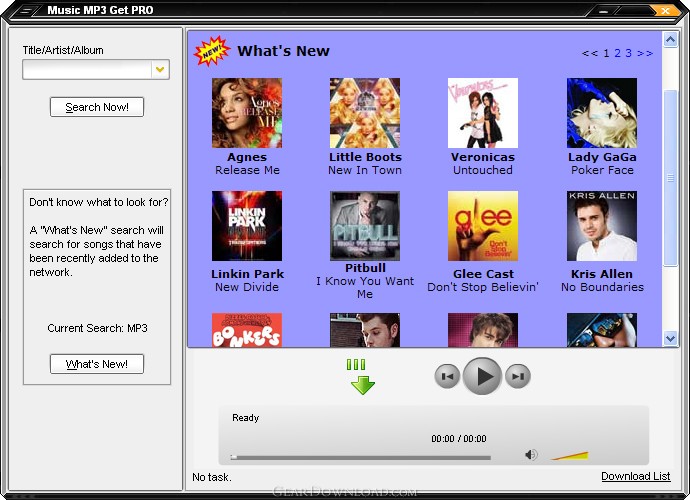Click the Search Now! button
Image resolution: width=690 pixels, height=500 pixels.
(97, 107)
